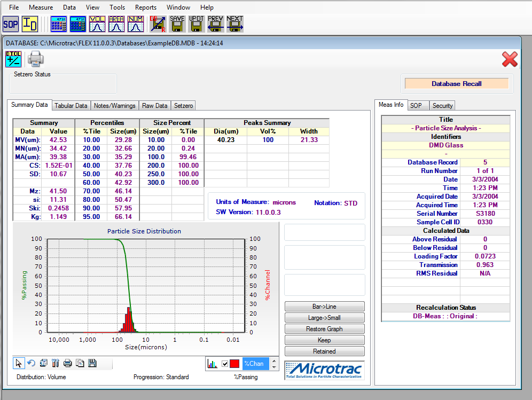
Task: Click the MV(um) value 42.53
Action: 58,140
